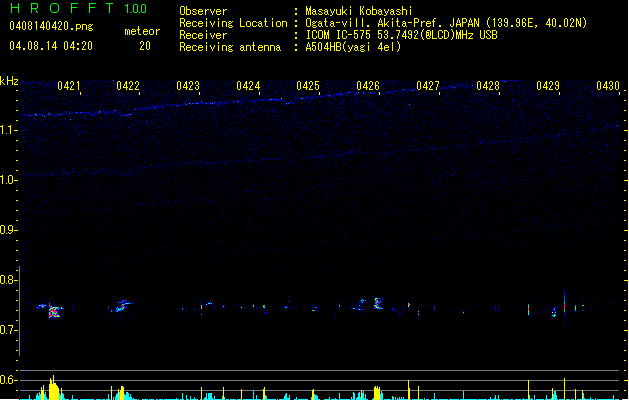The height and width of the screenshot is (400, 629).
Task: Click the tall vertical echo spike after 0429
Action: coord(564,308)
